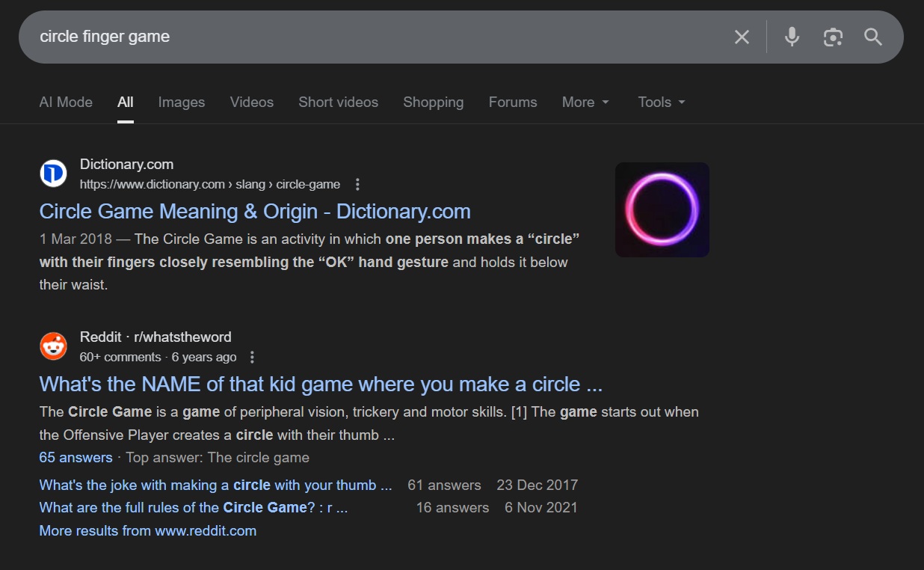Open search by image camera icon
This screenshot has width=924, height=570.
tap(833, 37)
